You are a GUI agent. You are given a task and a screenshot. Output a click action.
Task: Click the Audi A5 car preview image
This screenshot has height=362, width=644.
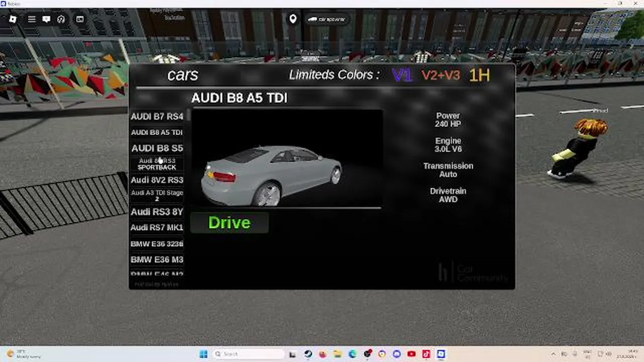(286, 158)
